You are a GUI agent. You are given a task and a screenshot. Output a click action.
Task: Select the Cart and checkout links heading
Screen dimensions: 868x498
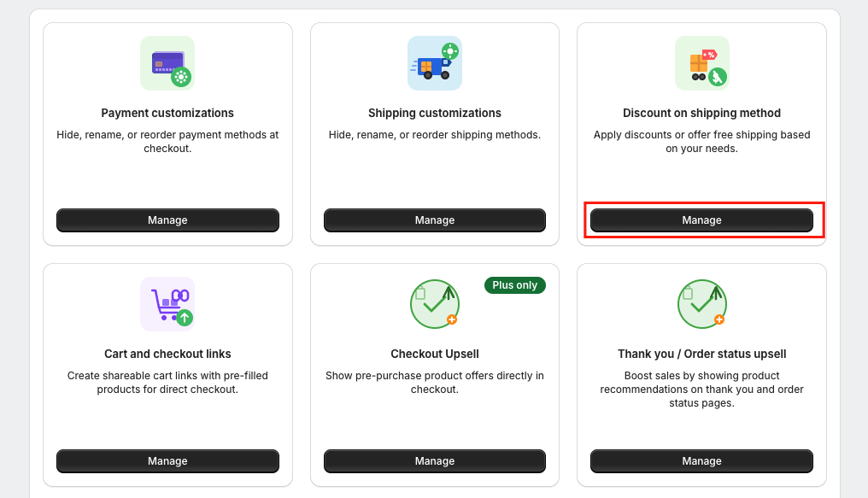167,354
